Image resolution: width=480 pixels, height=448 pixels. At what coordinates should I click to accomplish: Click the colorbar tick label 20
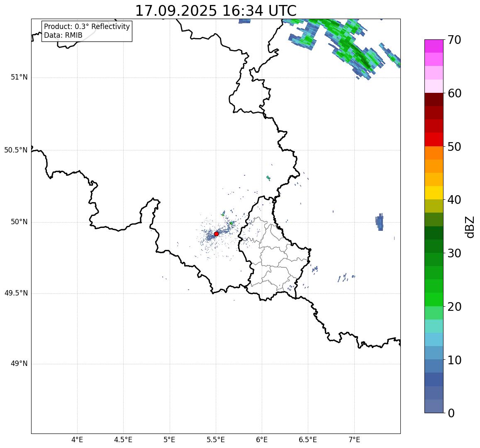(454, 307)
